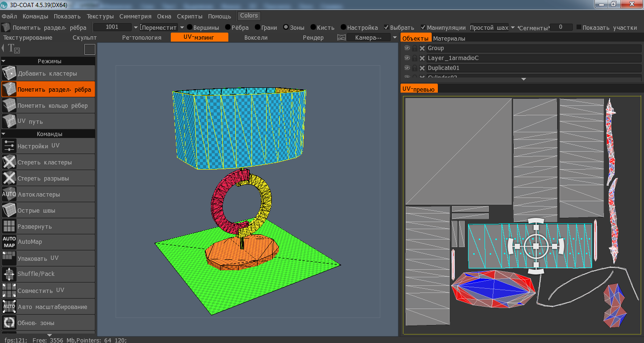Select the UV путь tool icon
644x343 pixels.
point(9,122)
